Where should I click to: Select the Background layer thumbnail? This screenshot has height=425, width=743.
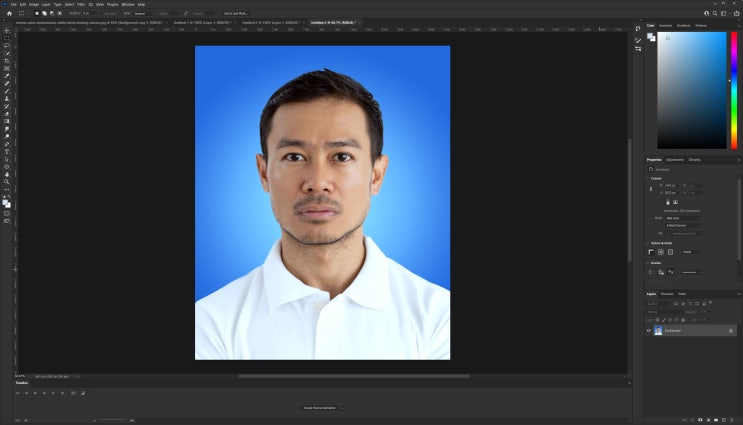click(659, 330)
